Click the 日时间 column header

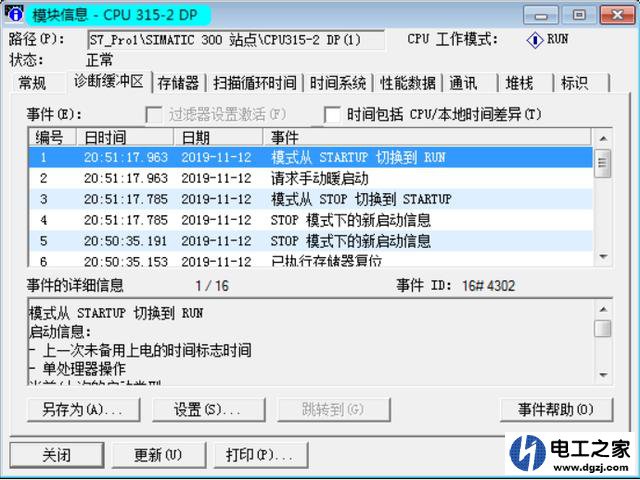[125, 138]
